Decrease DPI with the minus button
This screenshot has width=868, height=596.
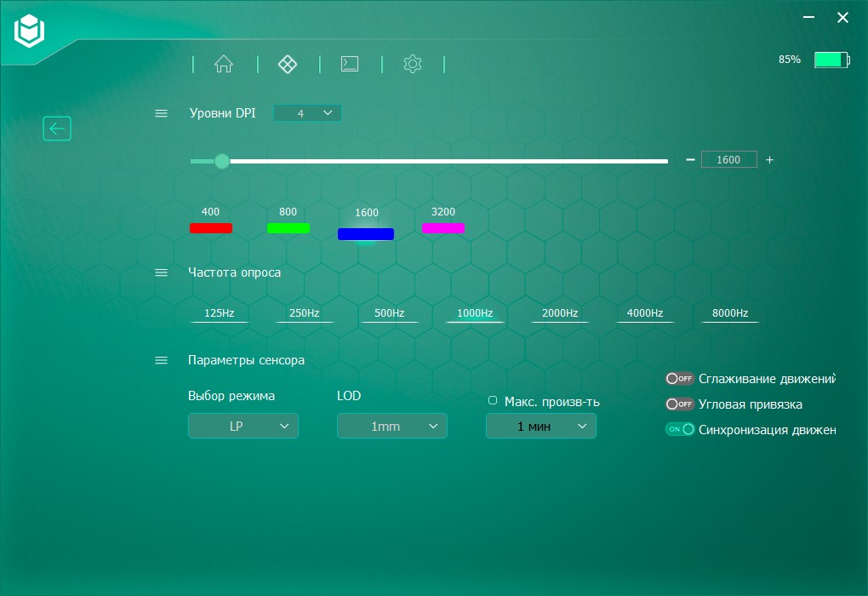[x=690, y=159]
